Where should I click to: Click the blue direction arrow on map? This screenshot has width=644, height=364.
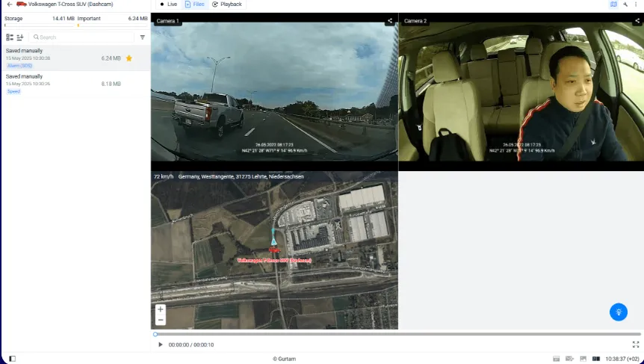point(274,242)
